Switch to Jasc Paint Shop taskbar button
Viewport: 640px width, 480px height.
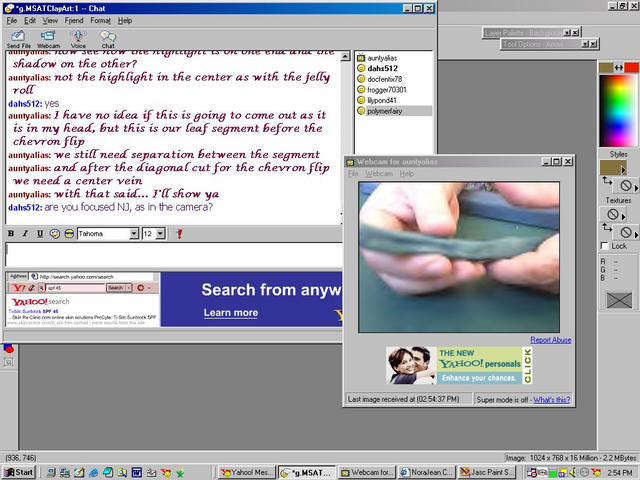(486, 472)
